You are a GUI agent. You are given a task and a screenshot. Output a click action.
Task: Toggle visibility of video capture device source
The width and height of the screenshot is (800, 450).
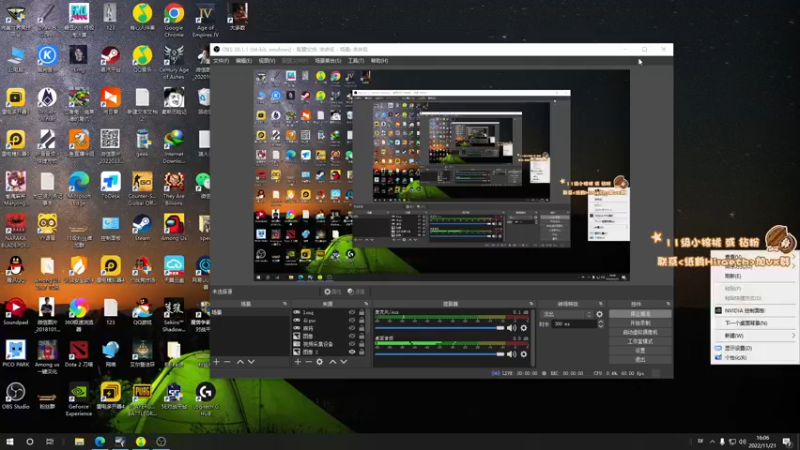point(352,344)
